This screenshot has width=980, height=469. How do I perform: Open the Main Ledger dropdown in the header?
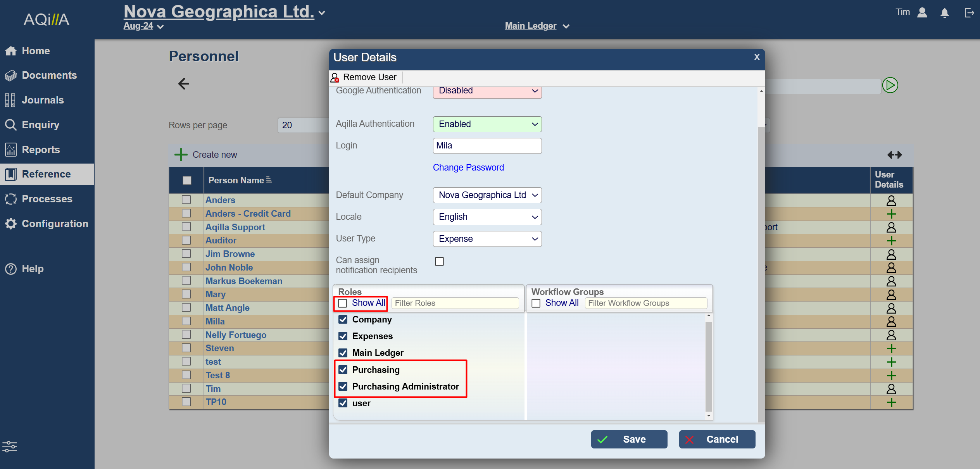pyautogui.click(x=537, y=26)
